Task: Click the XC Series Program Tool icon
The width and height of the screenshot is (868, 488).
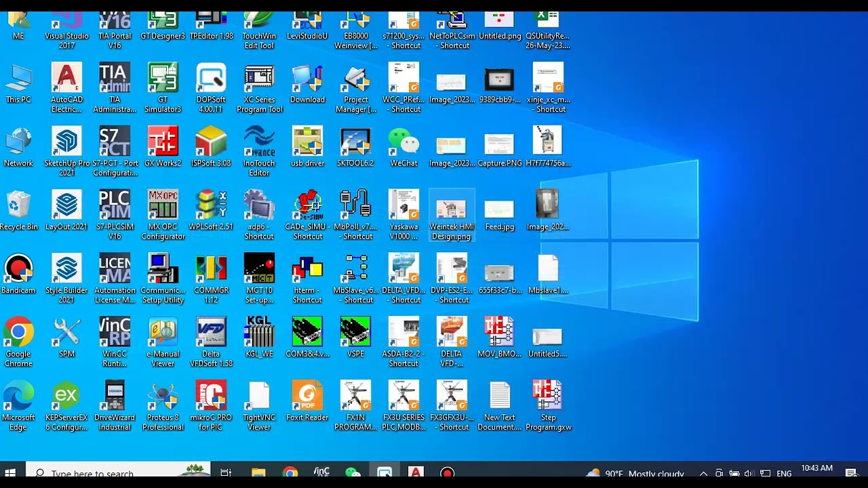Action: pos(259,88)
